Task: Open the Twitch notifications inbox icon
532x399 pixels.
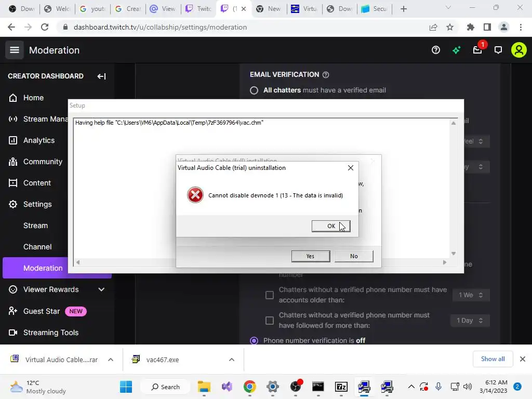Action: click(477, 50)
